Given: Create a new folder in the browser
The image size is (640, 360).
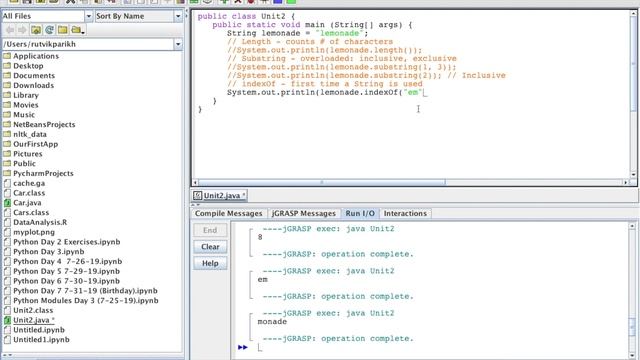Looking at the screenshot, I should click(x=62, y=30).
